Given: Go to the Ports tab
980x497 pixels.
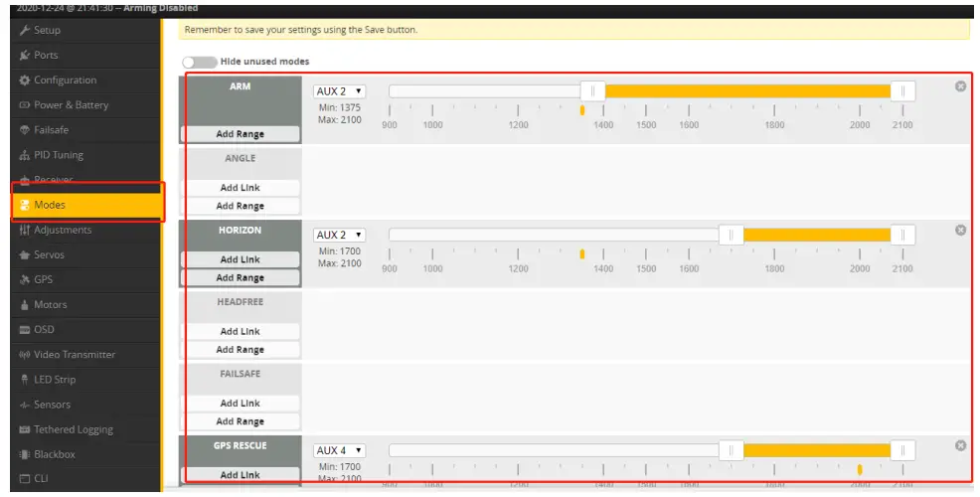Looking at the screenshot, I should point(85,55).
